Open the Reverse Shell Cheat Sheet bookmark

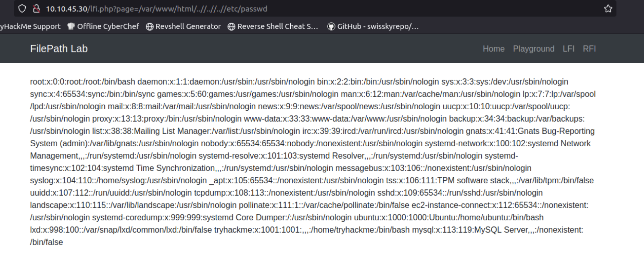pos(273,26)
